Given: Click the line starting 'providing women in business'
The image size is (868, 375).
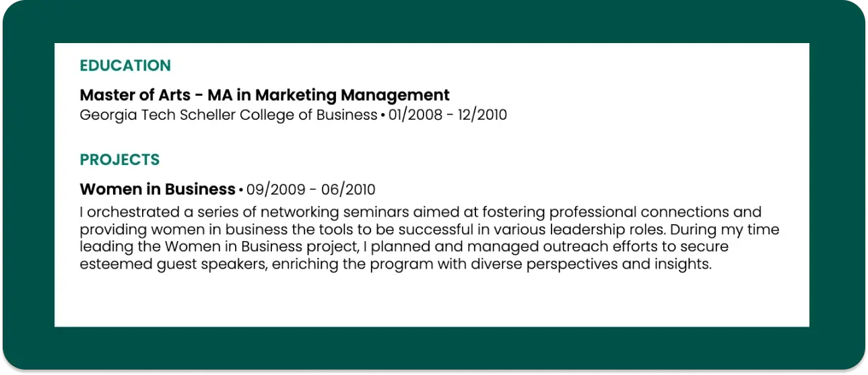Looking at the screenshot, I should pos(430,230).
